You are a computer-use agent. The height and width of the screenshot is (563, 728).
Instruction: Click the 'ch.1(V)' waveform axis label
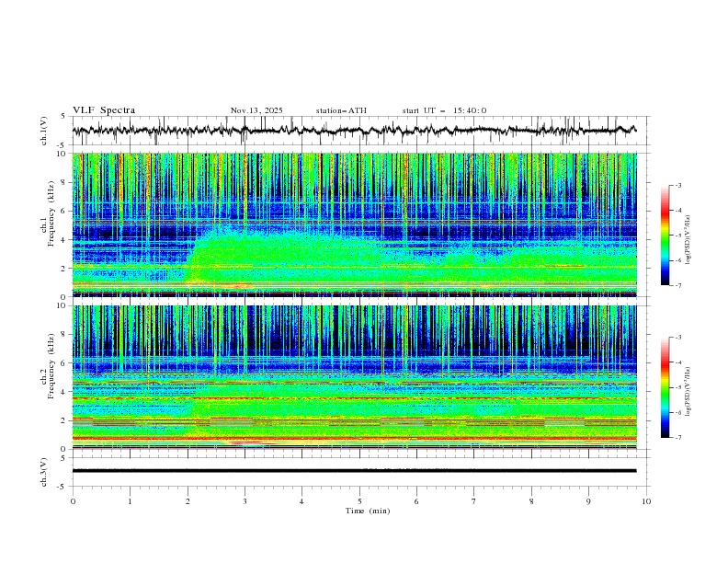(44, 131)
